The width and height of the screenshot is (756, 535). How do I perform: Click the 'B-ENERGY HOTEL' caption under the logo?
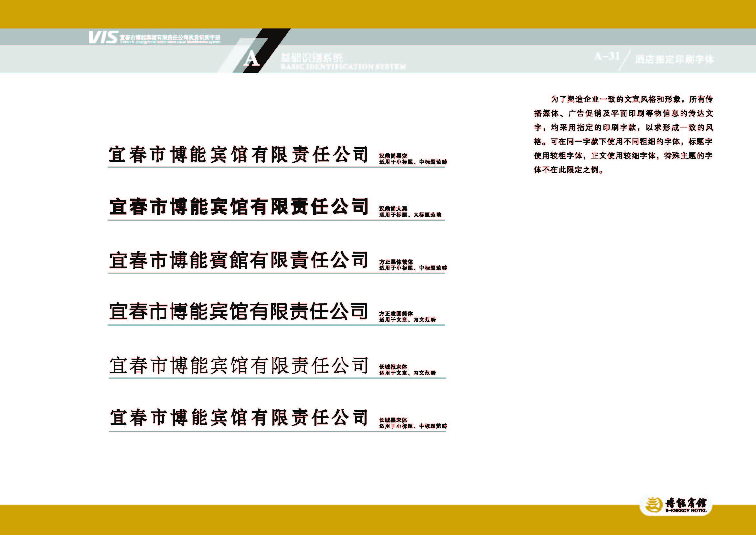point(686,511)
